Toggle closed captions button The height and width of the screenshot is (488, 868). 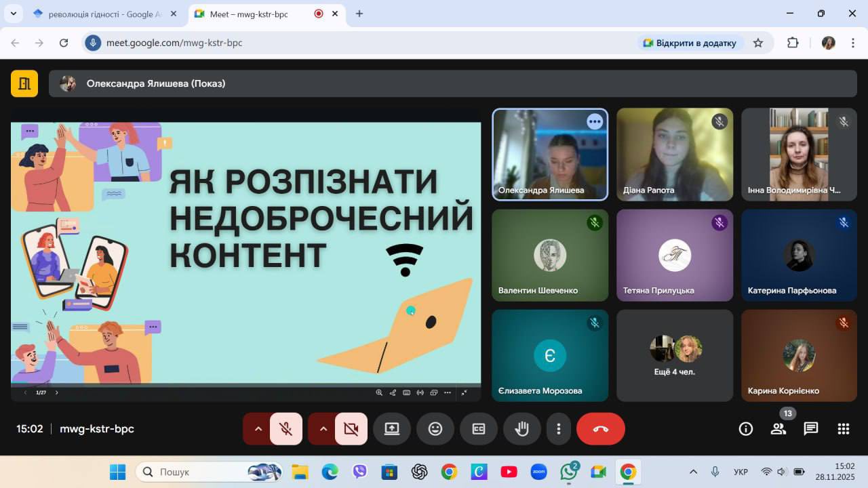pos(478,429)
